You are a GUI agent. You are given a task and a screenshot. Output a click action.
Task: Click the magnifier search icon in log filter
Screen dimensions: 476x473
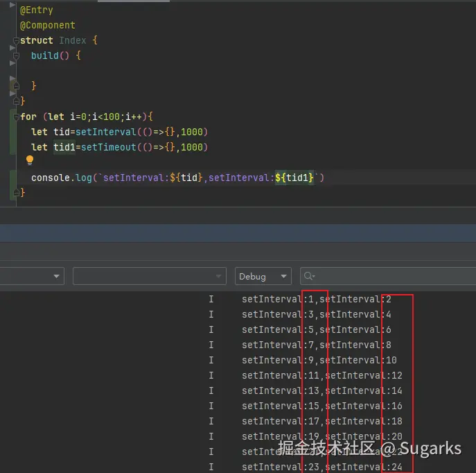click(309, 276)
